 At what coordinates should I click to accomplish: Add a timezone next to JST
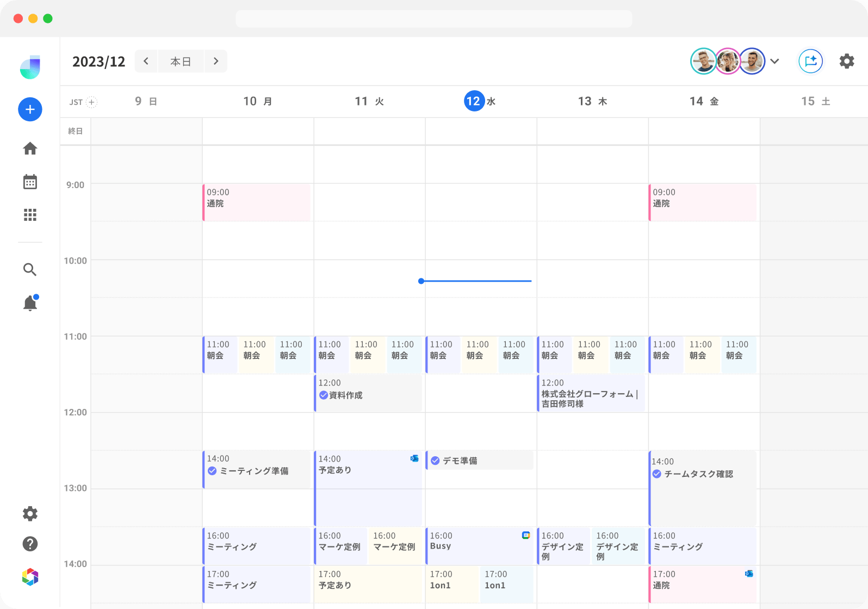[92, 102]
